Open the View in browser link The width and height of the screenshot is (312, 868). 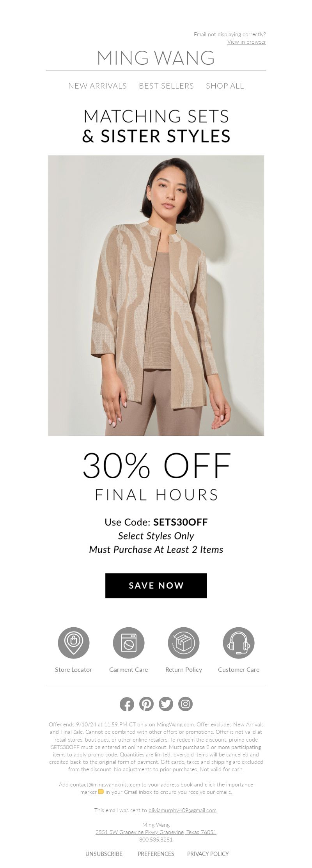246,42
